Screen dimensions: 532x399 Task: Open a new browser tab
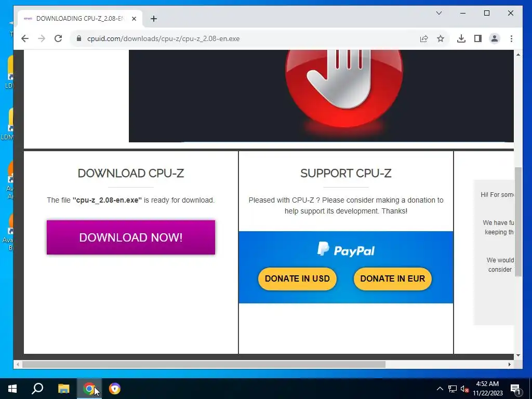(x=154, y=19)
